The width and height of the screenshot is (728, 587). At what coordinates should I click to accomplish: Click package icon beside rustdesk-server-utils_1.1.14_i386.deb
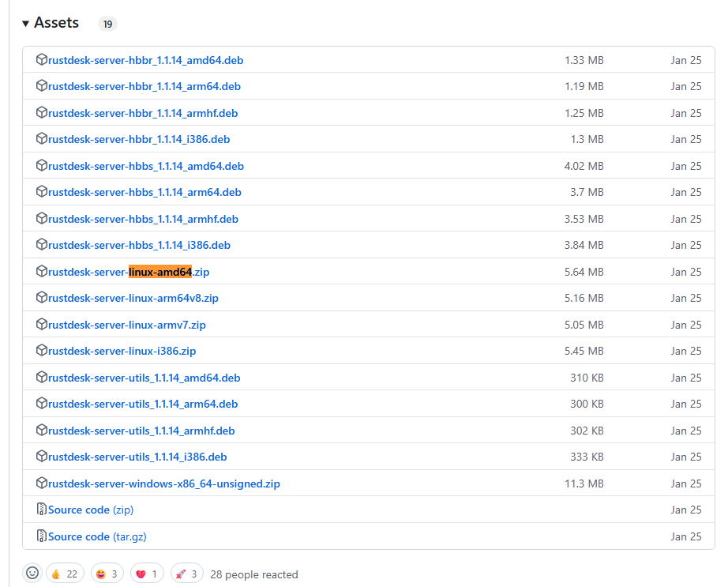click(42, 457)
